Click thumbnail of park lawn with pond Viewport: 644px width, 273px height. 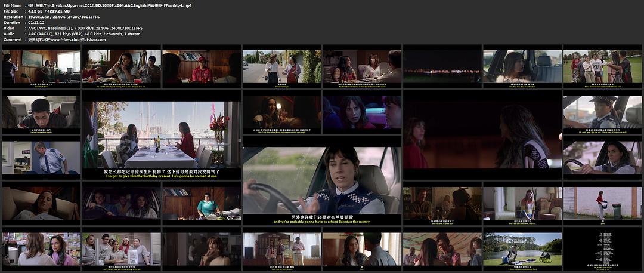pyautogui.click(x=522, y=249)
